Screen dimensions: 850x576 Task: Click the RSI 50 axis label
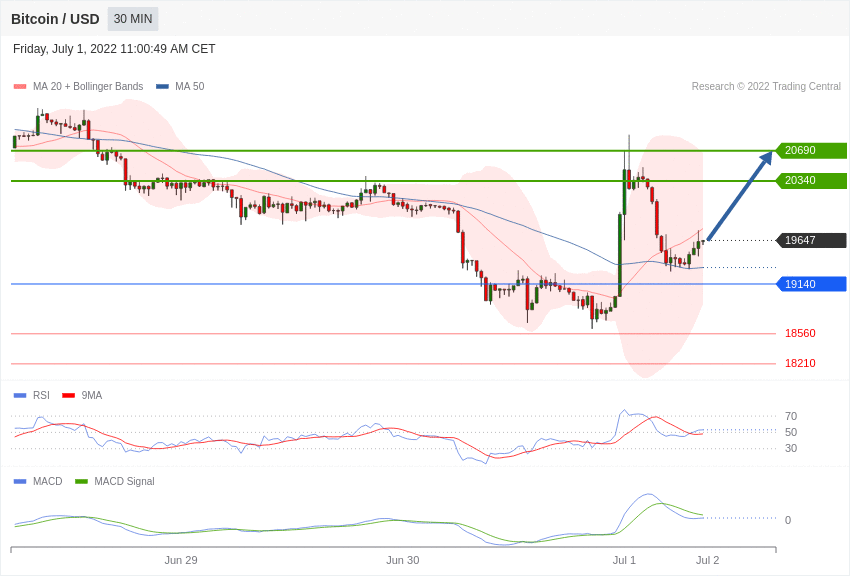tap(791, 432)
